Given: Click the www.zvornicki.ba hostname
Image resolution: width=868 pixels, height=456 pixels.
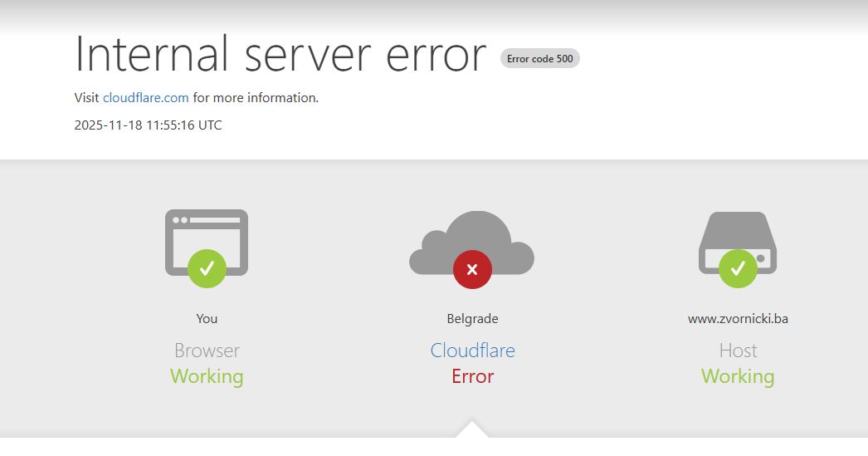Looking at the screenshot, I should 738,319.
